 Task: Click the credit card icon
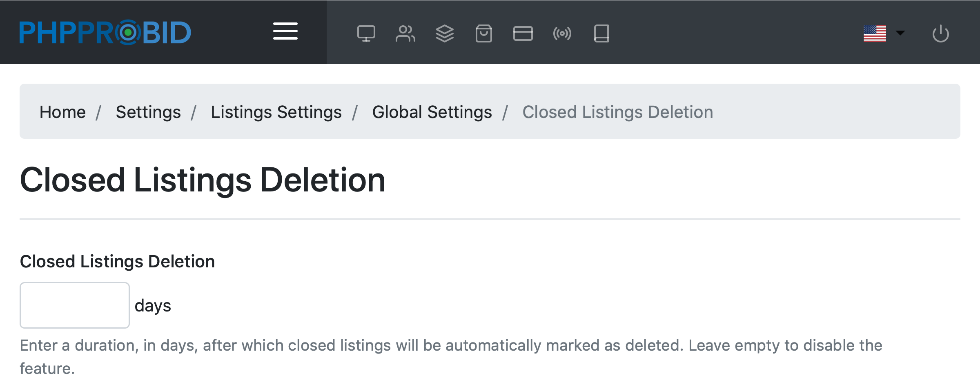tap(523, 33)
